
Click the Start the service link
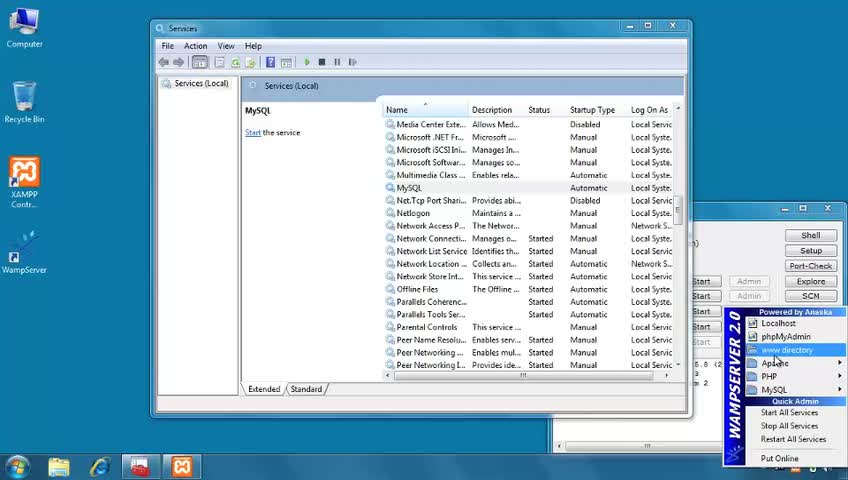pos(253,132)
